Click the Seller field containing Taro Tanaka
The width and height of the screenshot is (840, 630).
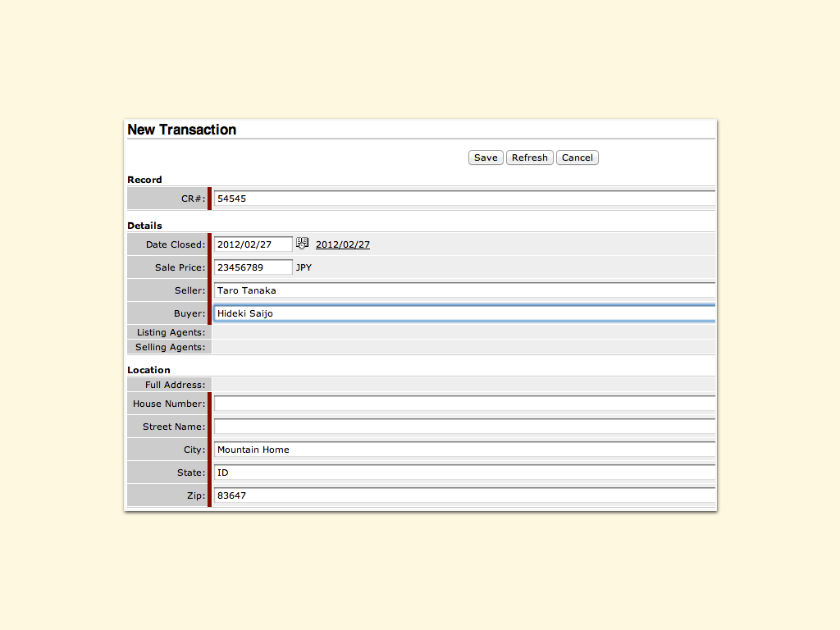coord(463,290)
